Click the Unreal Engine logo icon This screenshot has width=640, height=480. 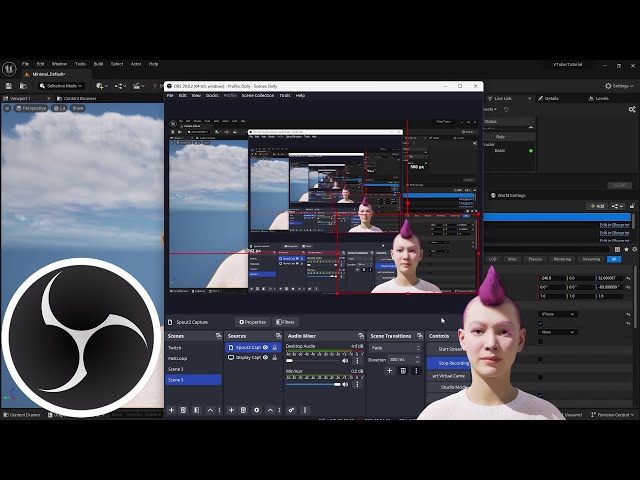(x=9, y=69)
